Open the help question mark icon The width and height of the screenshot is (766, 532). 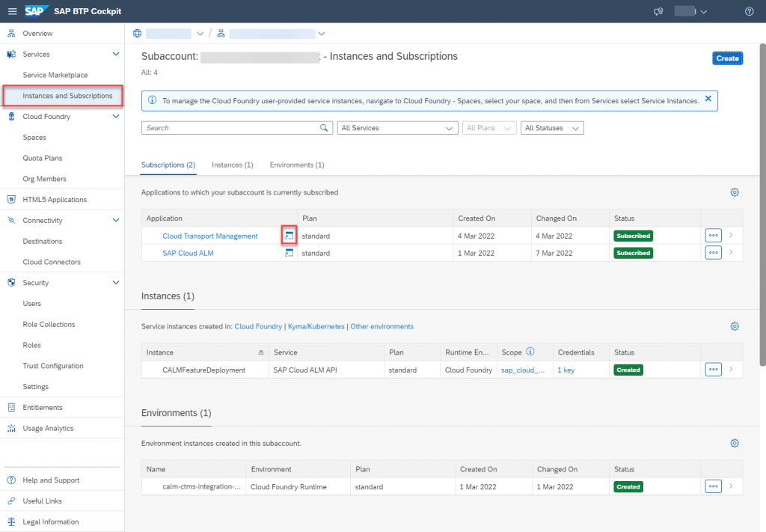pos(749,11)
